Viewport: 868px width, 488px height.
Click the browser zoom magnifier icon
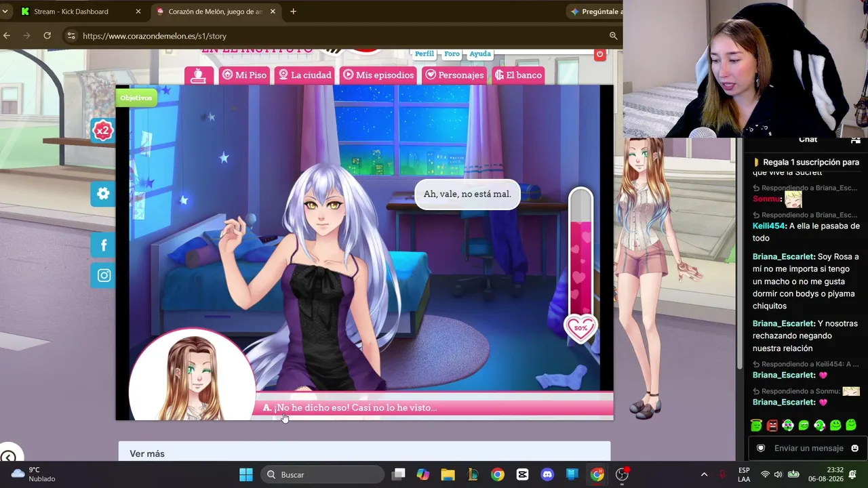[x=613, y=36]
